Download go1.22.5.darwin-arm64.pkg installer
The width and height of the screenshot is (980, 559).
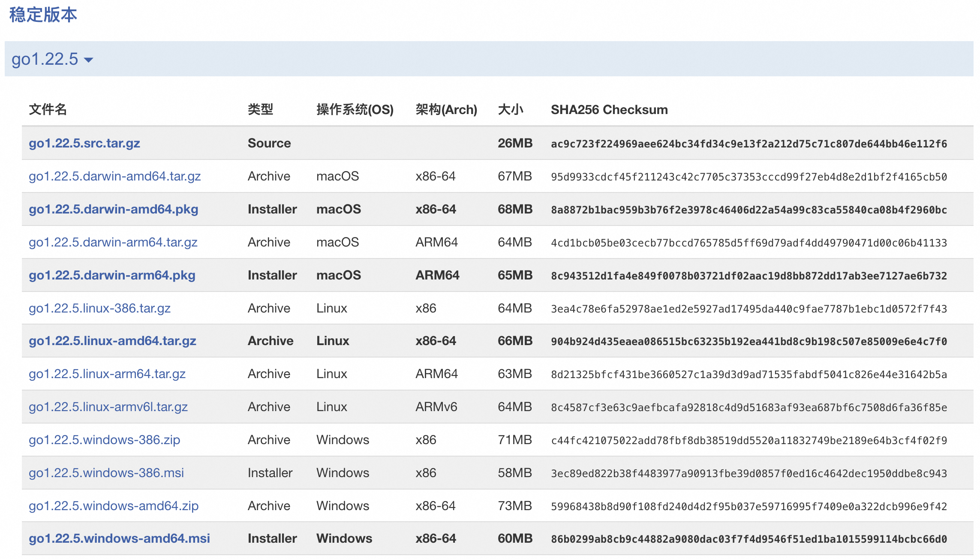tap(112, 275)
